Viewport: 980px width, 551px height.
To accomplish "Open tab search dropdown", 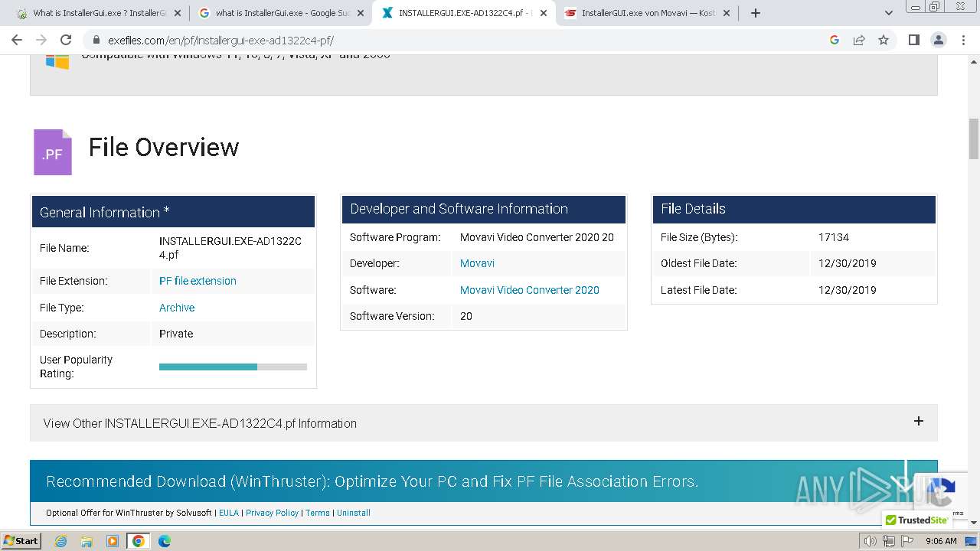I will [889, 13].
